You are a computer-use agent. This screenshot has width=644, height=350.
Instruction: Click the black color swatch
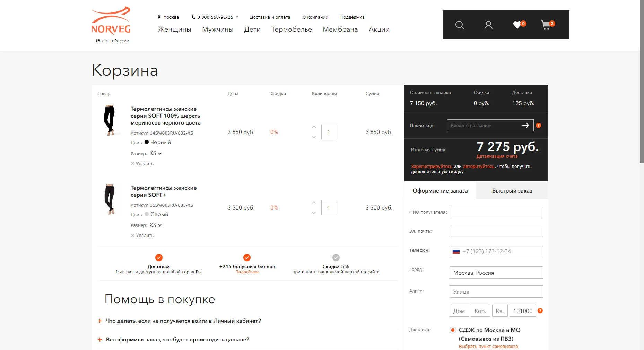pos(147,142)
